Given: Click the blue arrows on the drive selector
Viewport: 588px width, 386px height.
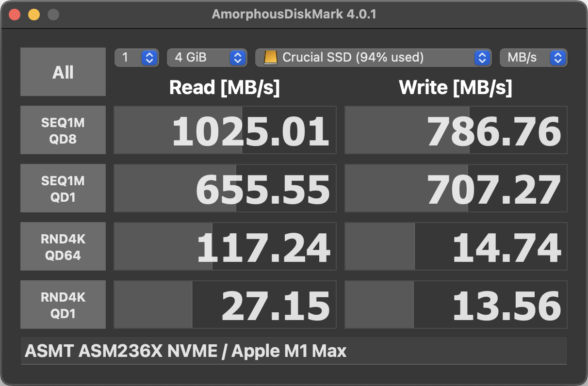Looking at the screenshot, I should (x=482, y=58).
